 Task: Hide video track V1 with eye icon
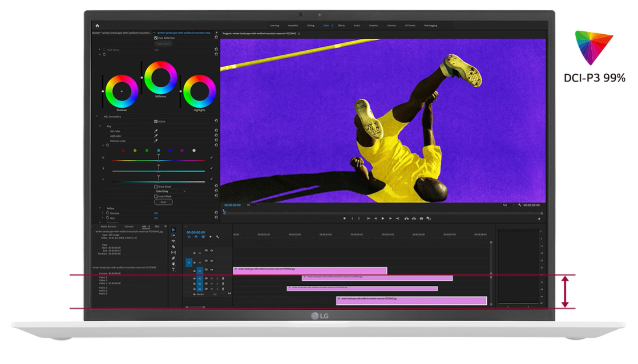[212, 270]
